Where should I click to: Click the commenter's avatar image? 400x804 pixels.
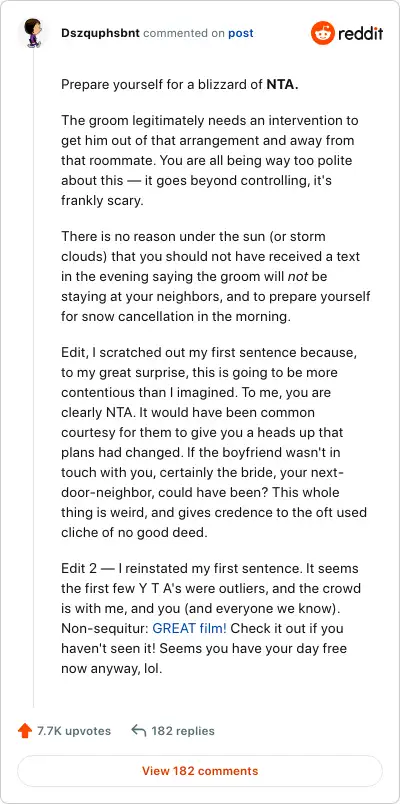[x=33, y=33]
